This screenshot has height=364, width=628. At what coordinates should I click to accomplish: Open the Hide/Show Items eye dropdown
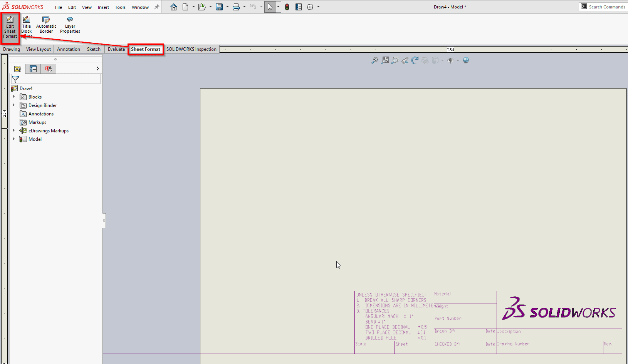(458, 60)
